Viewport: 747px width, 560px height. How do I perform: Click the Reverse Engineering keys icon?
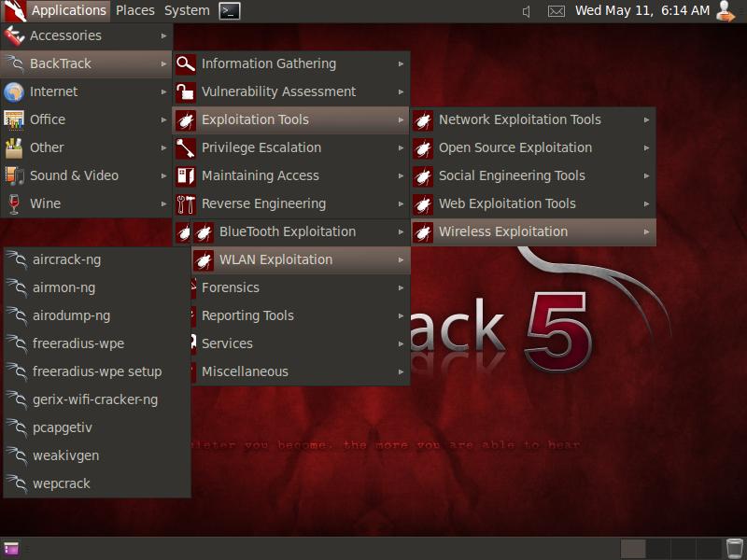coord(185,203)
